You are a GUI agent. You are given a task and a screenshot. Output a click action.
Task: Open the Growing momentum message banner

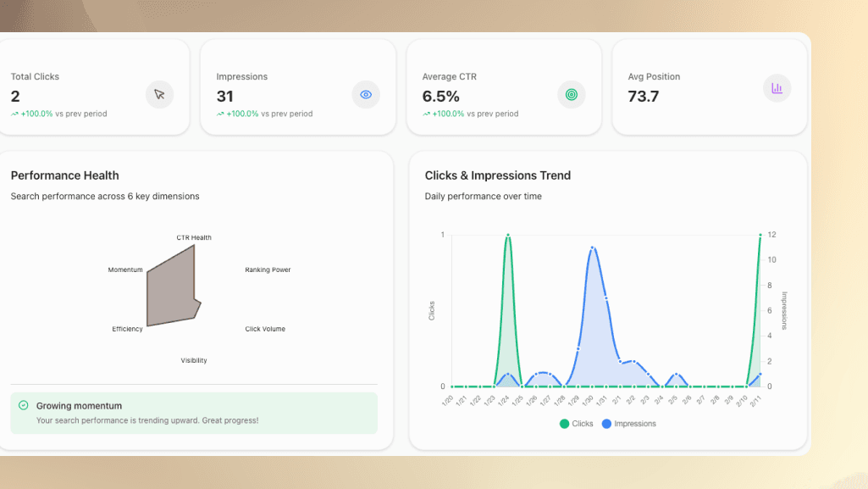[x=194, y=413]
